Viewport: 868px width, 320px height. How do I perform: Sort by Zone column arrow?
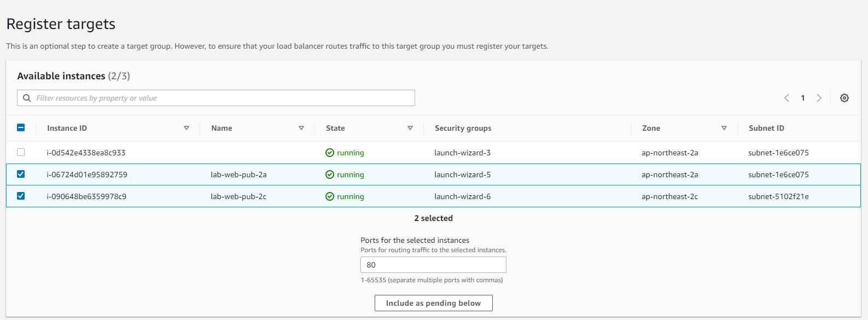[724, 128]
